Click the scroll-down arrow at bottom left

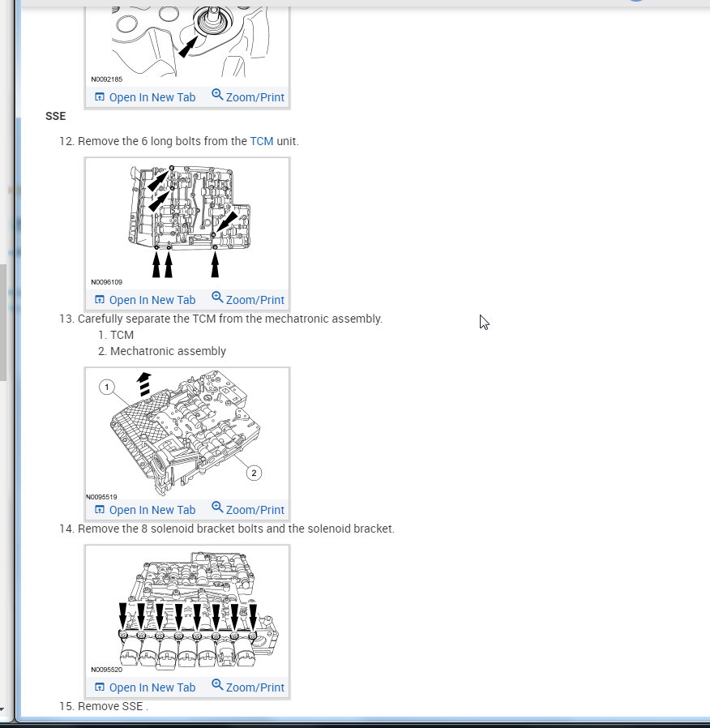click(x=2, y=709)
